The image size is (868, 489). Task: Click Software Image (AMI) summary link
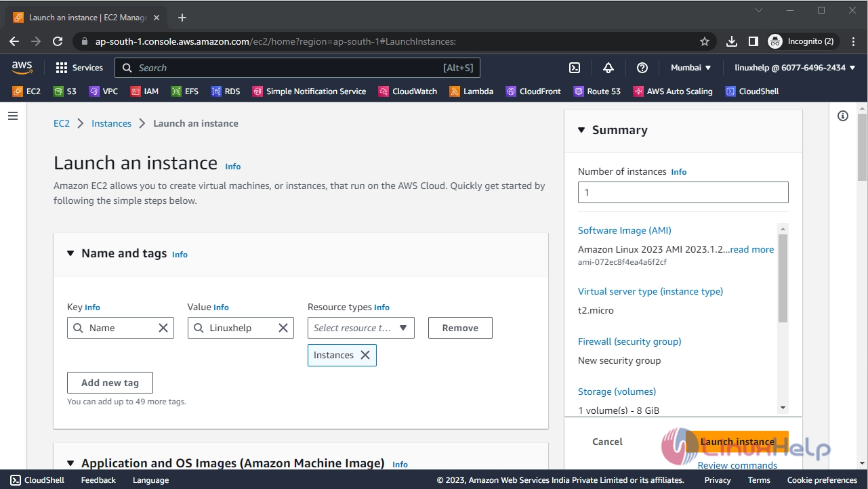pyautogui.click(x=625, y=230)
